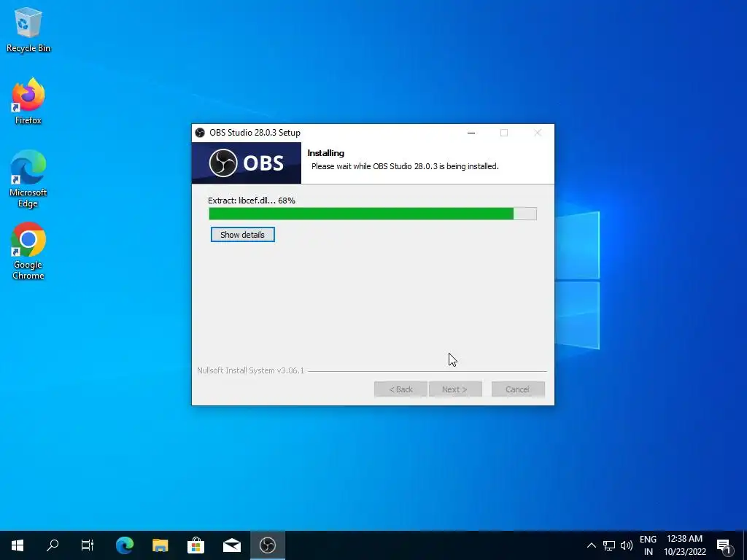Click the disabled Back button
This screenshot has height=560, width=747.
tap(400, 389)
